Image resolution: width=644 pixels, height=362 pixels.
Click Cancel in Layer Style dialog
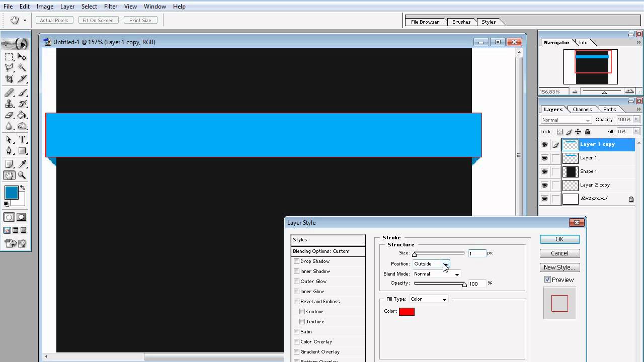click(x=559, y=253)
